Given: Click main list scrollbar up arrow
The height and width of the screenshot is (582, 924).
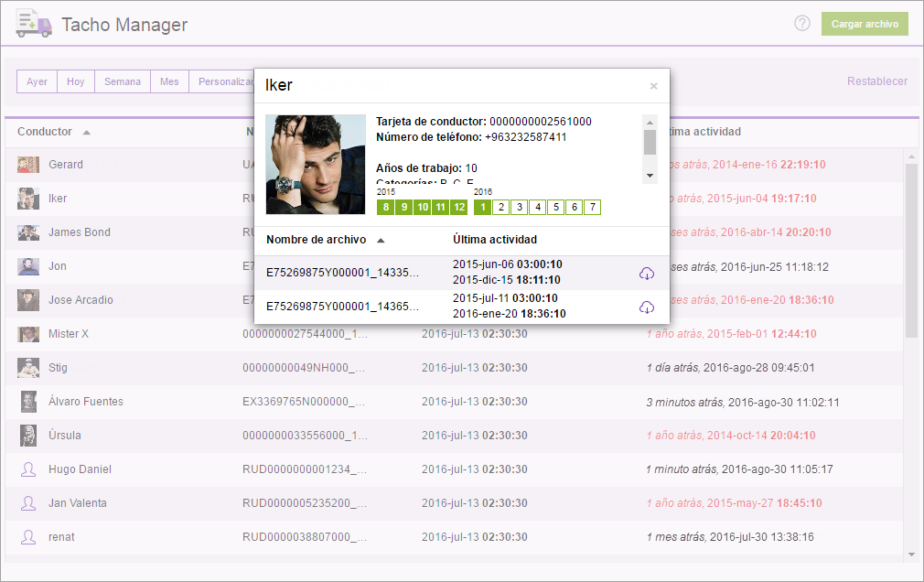Looking at the screenshot, I should tap(911, 156).
